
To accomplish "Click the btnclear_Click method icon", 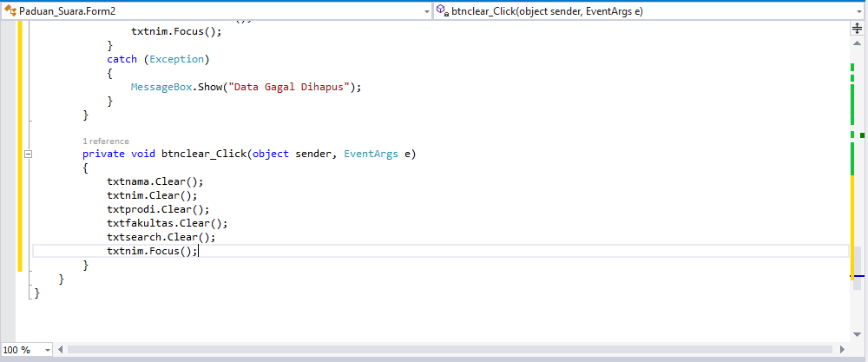I will point(443,10).
